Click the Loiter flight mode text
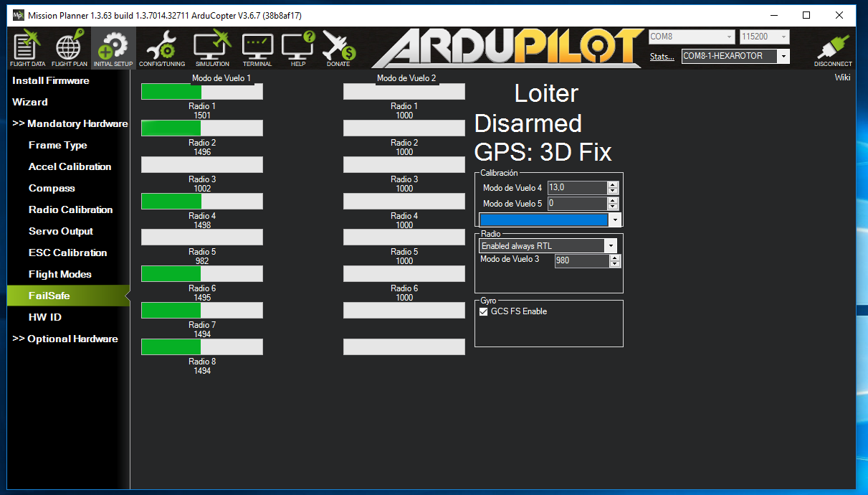Image resolution: width=868 pixels, height=495 pixels. point(546,93)
